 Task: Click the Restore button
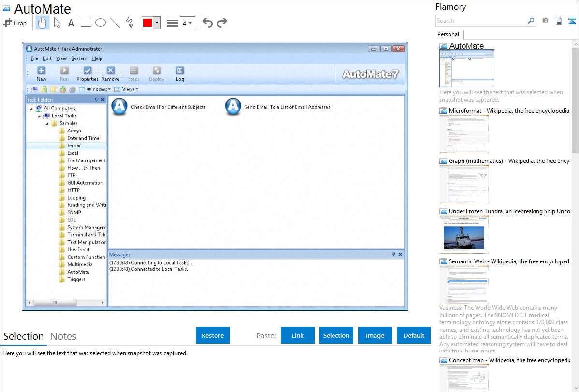[213, 335]
